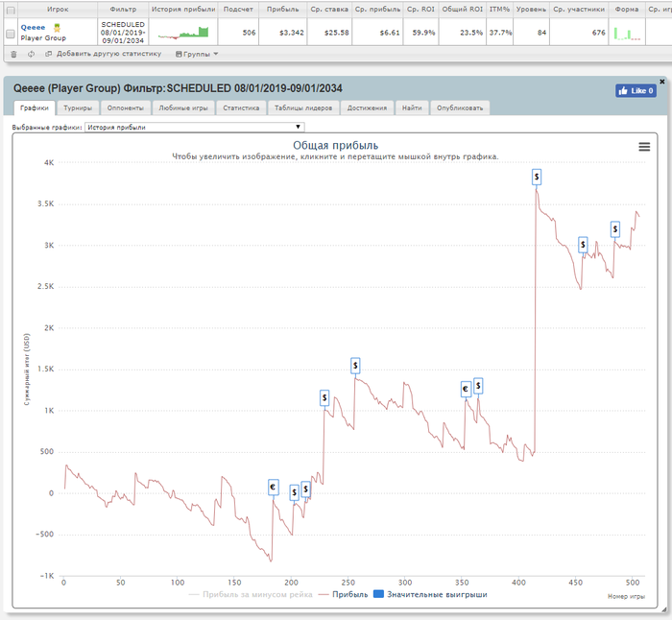The width and height of the screenshot is (672, 620).
Task: Sort by Прибыль column header
Action: pos(283,9)
